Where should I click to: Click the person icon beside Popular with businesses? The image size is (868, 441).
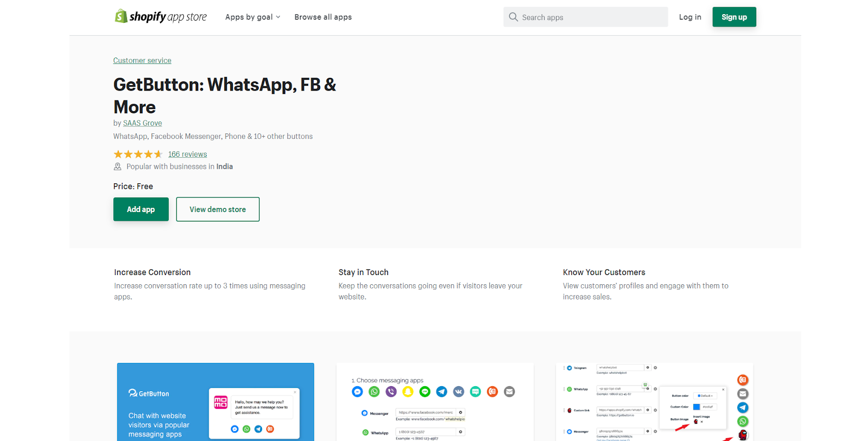(x=117, y=167)
